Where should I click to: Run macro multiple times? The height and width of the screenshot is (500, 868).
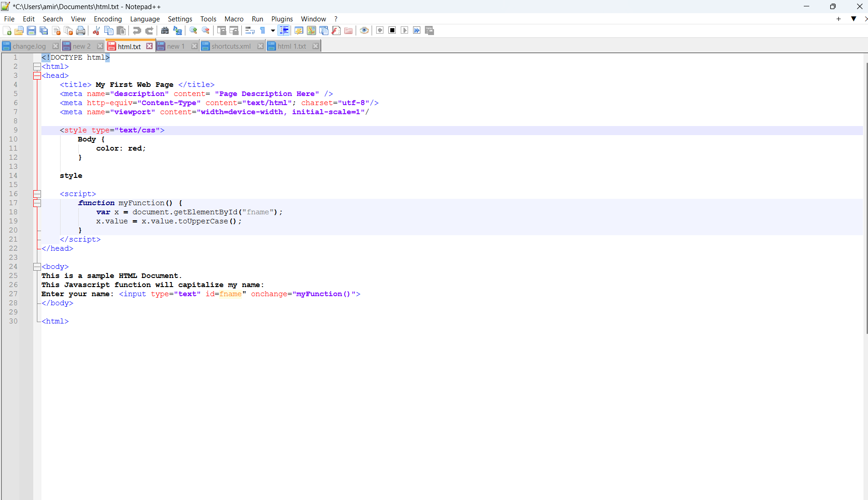417,30
